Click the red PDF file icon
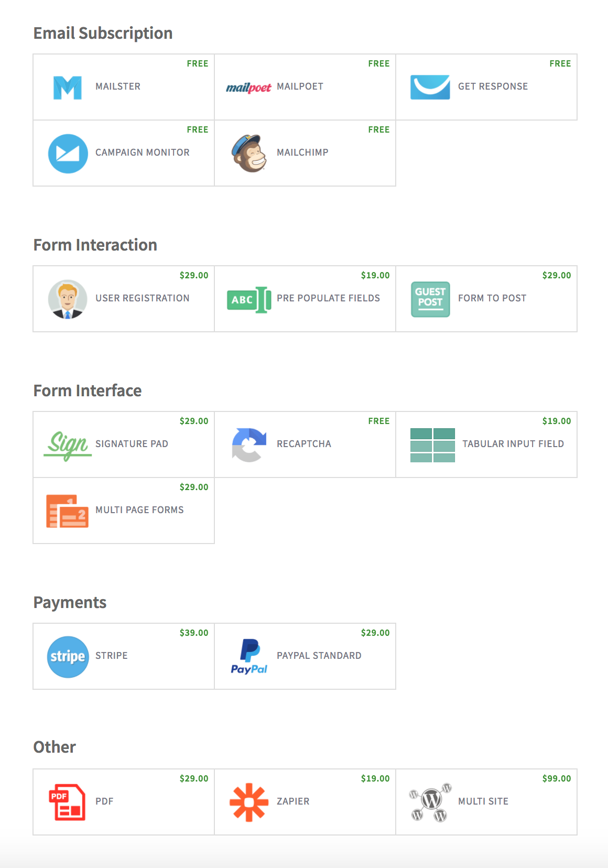Viewport: 608px width, 868px height. pos(67,802)
